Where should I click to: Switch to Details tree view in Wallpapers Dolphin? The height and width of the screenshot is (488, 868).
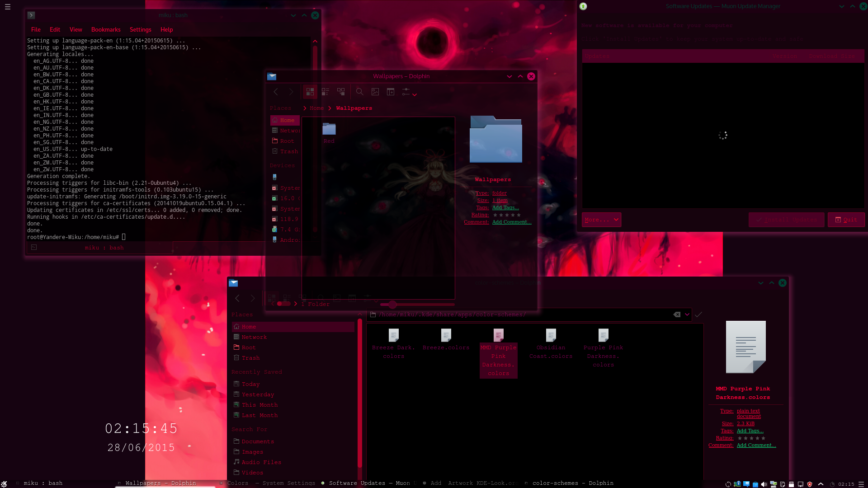341,92
